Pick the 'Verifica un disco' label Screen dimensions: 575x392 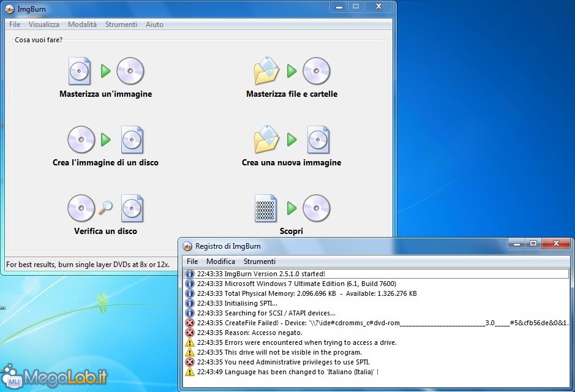[105, 231]
